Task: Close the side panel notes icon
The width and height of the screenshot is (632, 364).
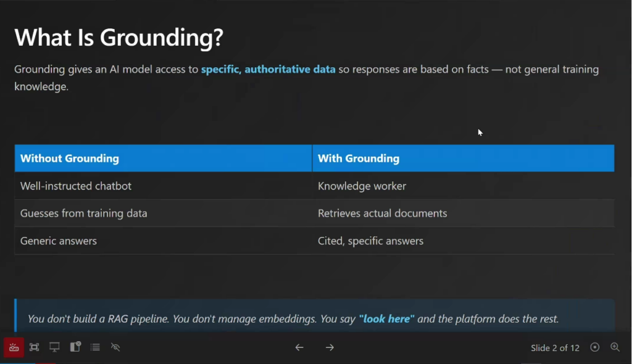Action: (x=75, y=347)
